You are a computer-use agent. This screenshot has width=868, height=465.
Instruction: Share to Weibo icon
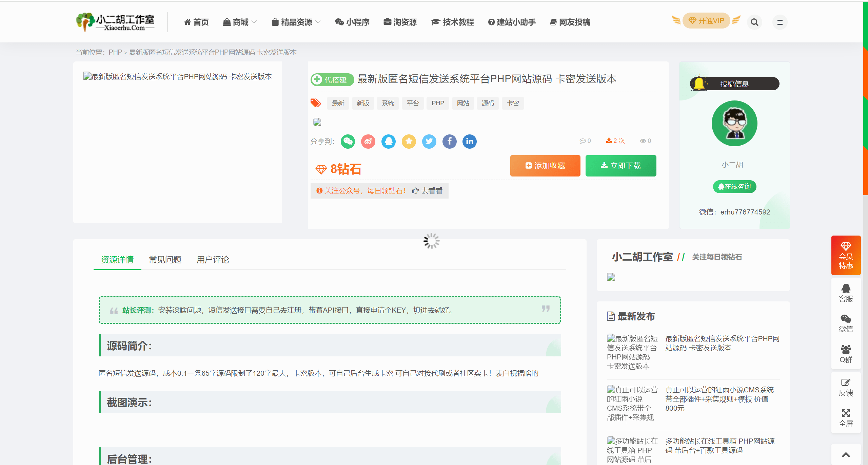coord(368,141)
